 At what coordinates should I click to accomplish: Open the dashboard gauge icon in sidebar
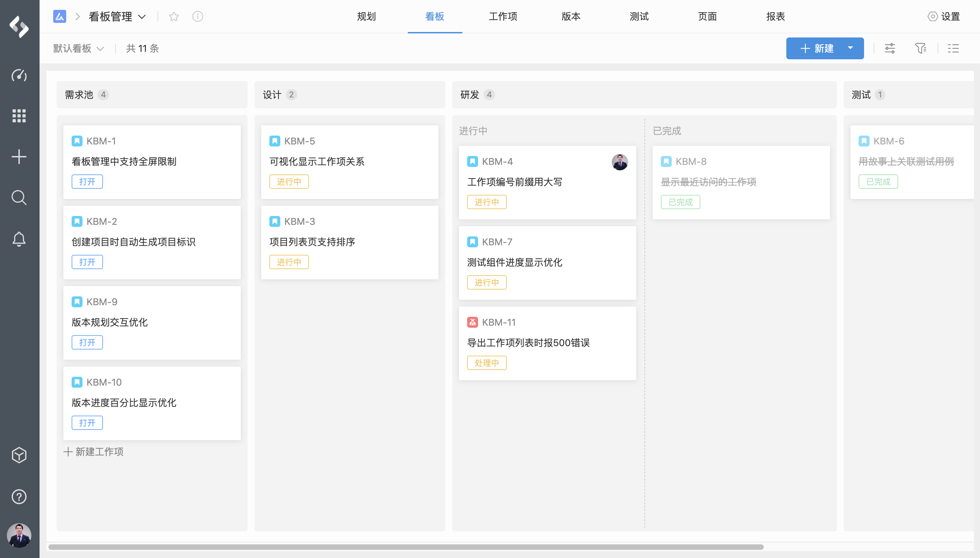[19, 75]
